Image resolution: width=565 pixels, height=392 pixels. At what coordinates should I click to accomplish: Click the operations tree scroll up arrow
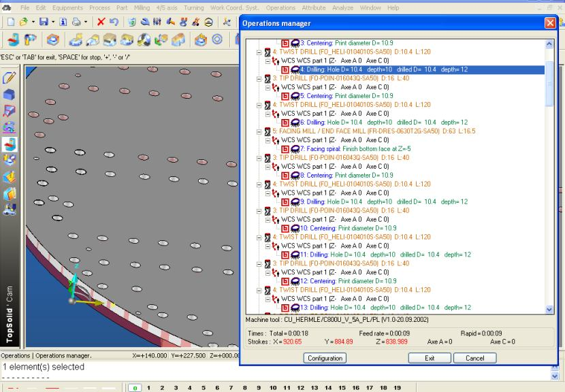click(x=549, y=44)
